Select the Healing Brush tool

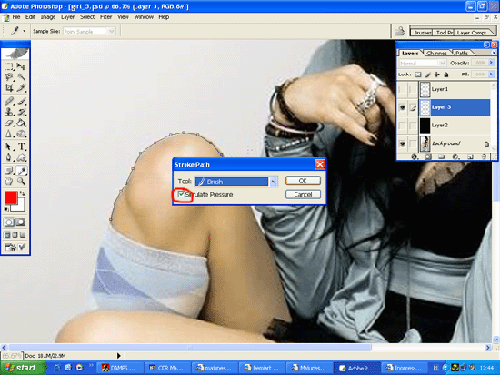(9, 101)
